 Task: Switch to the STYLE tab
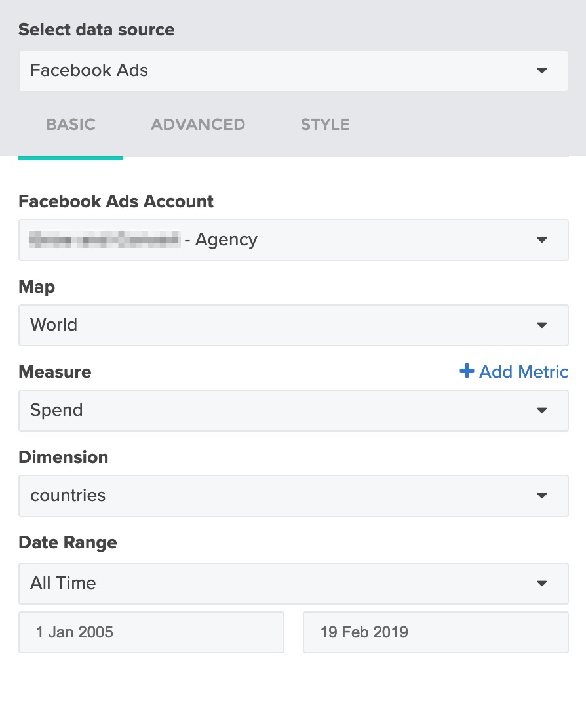(325, 125)
